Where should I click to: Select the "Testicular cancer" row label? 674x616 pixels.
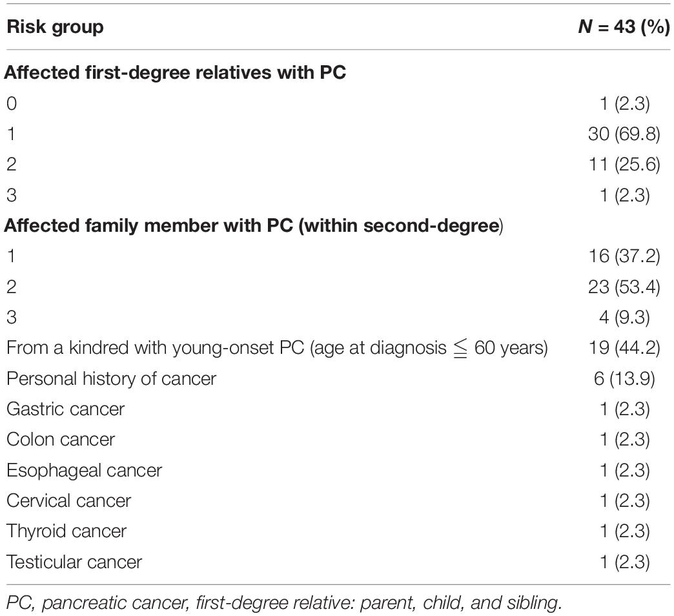coord(74,562)
